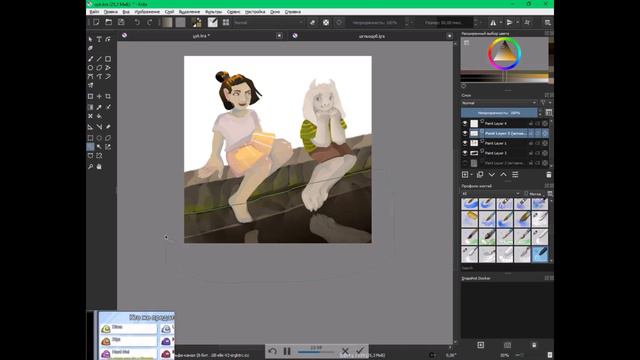
Task: Open the Настройка menu
Action: point(255,12)
